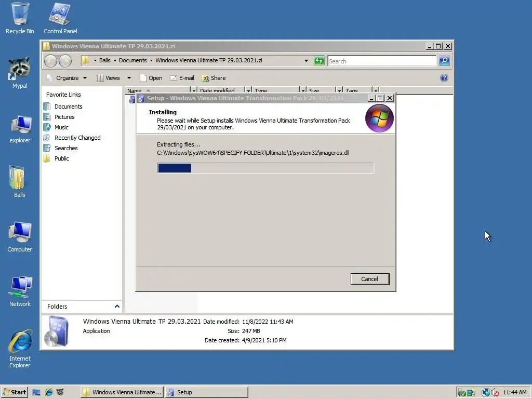Click the Search magnifier button
Viewport: 532px width, 399px height.
click(444, 61)
